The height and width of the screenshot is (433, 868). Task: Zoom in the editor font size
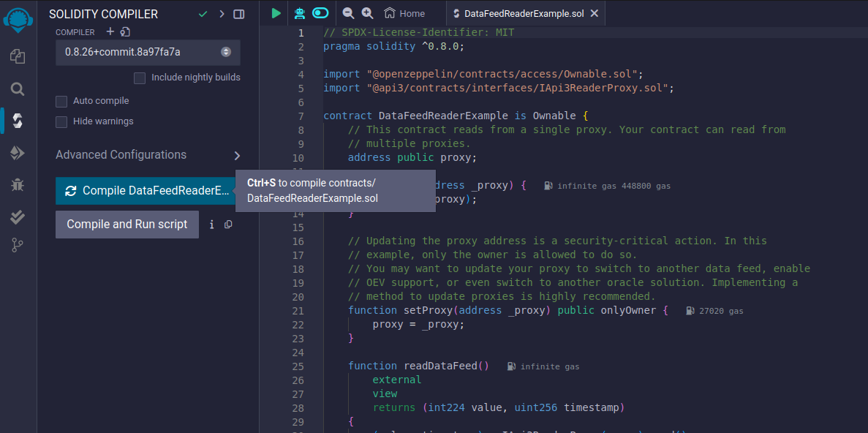tap(367, 13)
